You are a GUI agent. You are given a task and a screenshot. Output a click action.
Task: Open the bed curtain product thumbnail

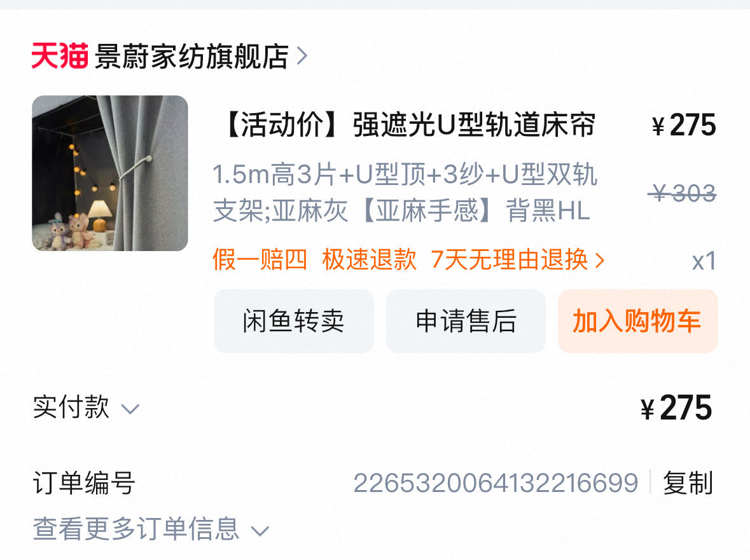click(x=110, y=173)
